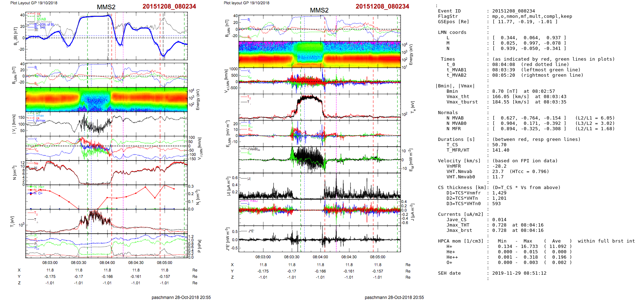Select the 08:03:30 time tick under middle plot
This screenshot has height=300, width=644.
(292, 257)
